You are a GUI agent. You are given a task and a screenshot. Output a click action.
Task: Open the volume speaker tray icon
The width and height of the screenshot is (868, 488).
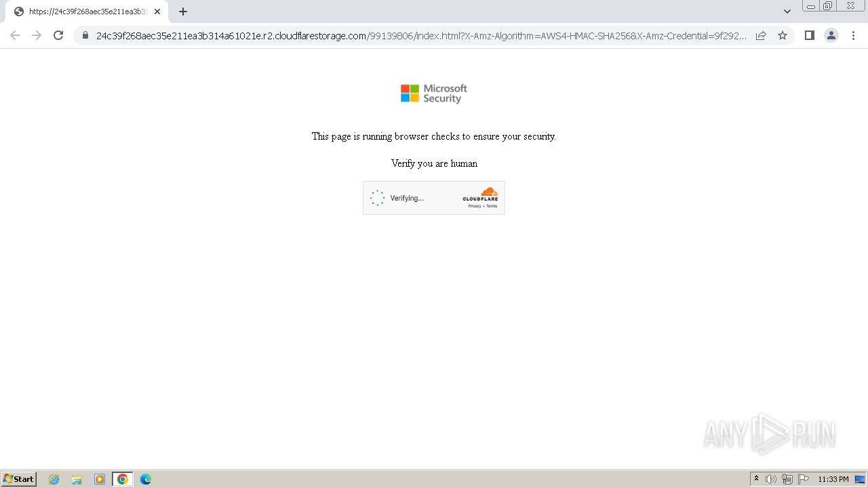[x=771, y=479]
